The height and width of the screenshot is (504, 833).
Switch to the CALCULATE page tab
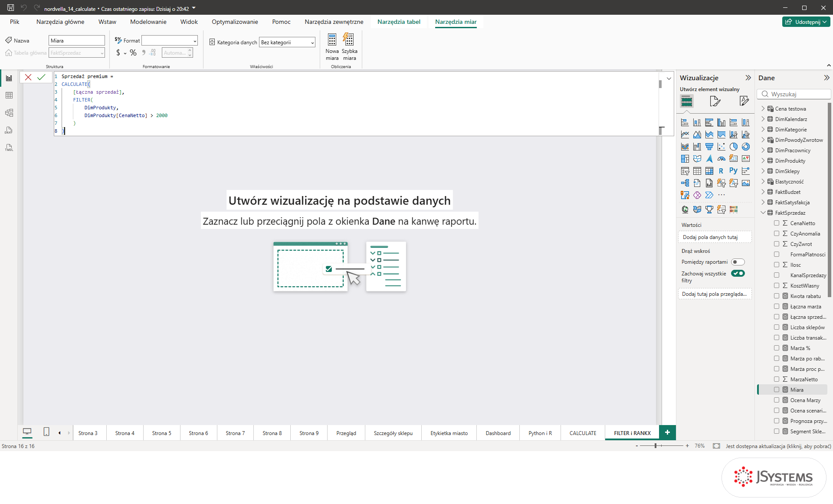point(583,433)
